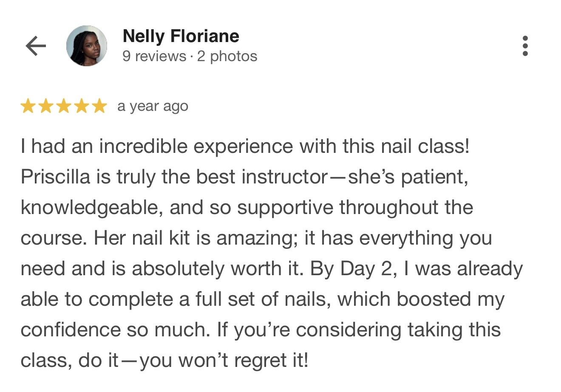Click the fifth yellow rating star

(x=99, y=106)
